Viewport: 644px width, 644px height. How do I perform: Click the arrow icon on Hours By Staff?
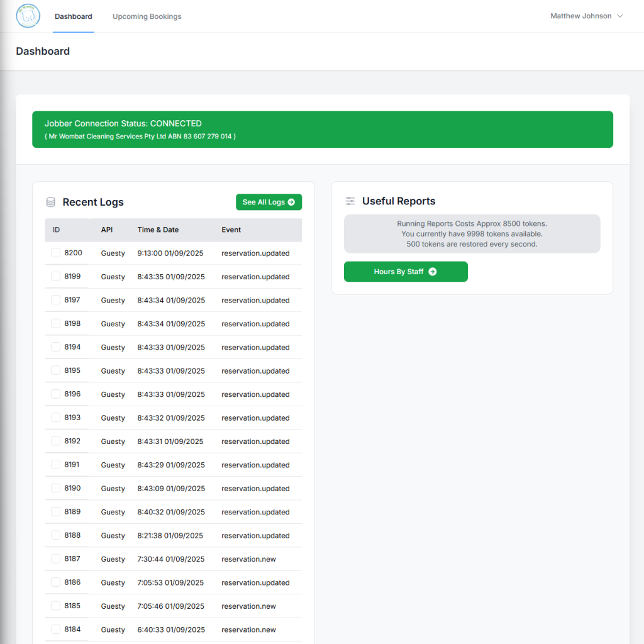tap(433, 272)
